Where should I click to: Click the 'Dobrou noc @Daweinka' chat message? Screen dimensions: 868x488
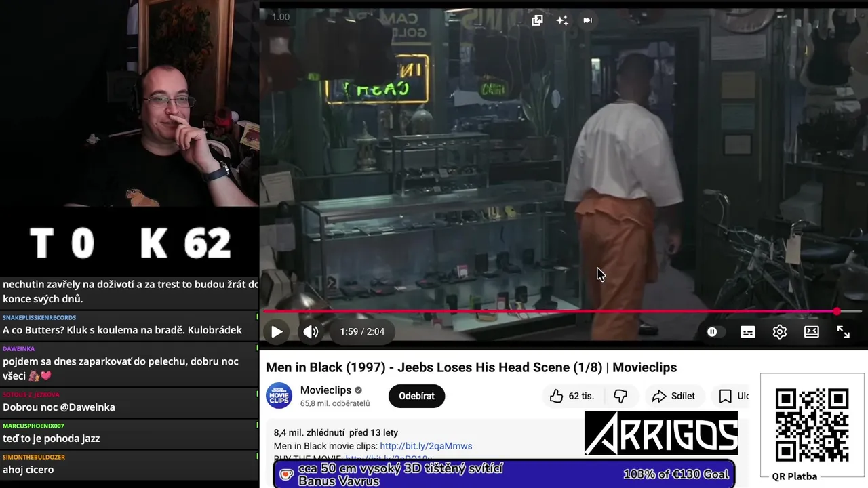click(59, 407)
